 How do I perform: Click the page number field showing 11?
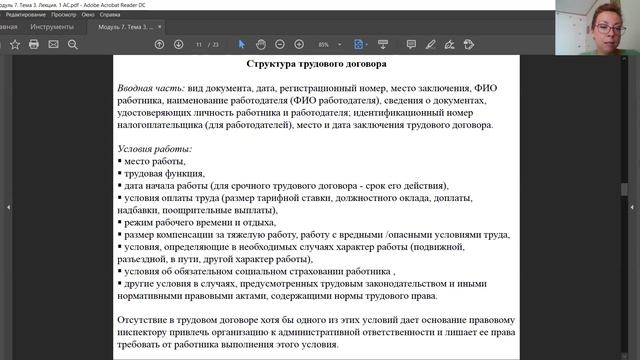199,44
